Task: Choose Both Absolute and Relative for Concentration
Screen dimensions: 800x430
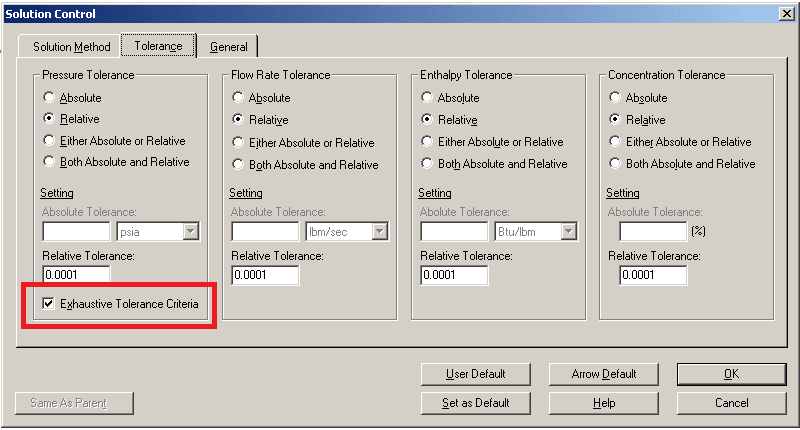Action: 683,163
